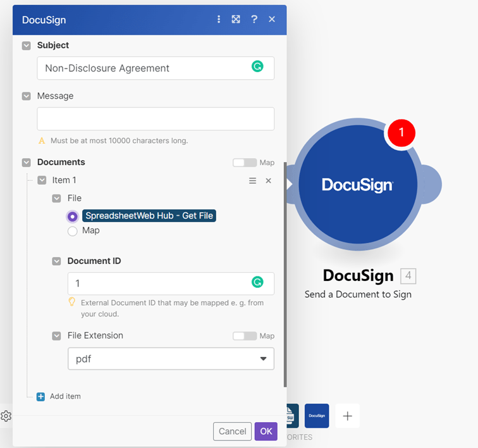Select SpreadsheetWeb Hub - Get File radio option
This screenshot has width=478, height=448.
click(73, 216)
